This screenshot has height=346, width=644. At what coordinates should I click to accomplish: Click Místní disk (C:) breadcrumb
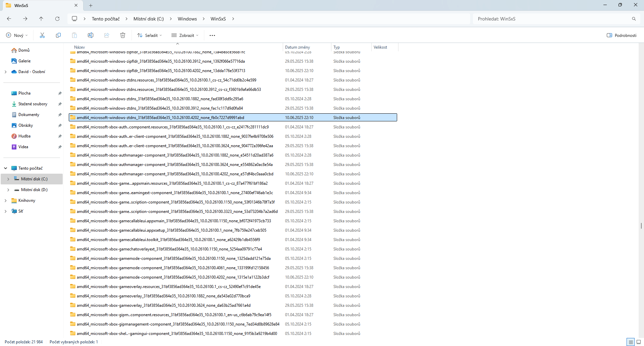coord(149,19)
